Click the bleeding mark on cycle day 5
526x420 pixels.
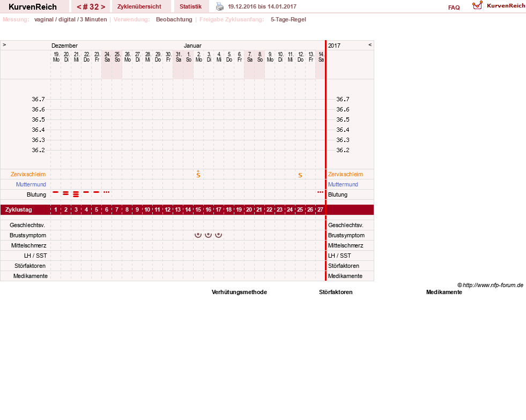pyautogui.click(x=97, y=192)
